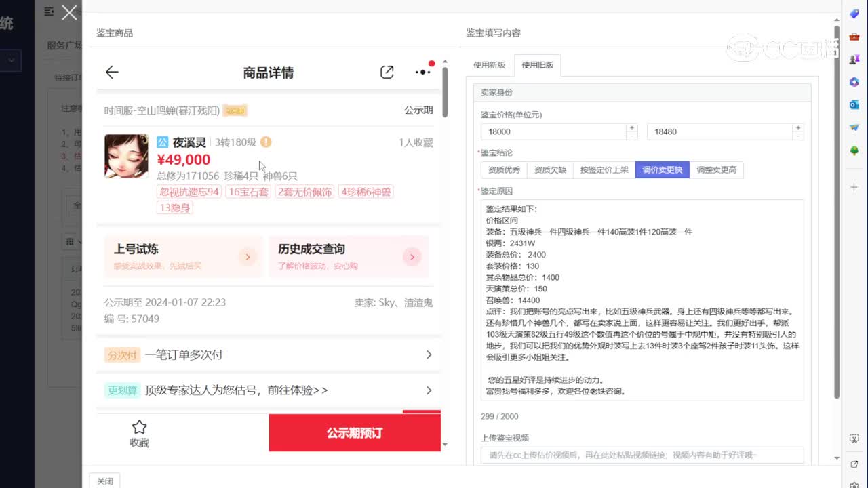Image resolution: width=868 pixels, height=488 pixels.
Task: Open the hamburger menu at top left
Action: 47,12
